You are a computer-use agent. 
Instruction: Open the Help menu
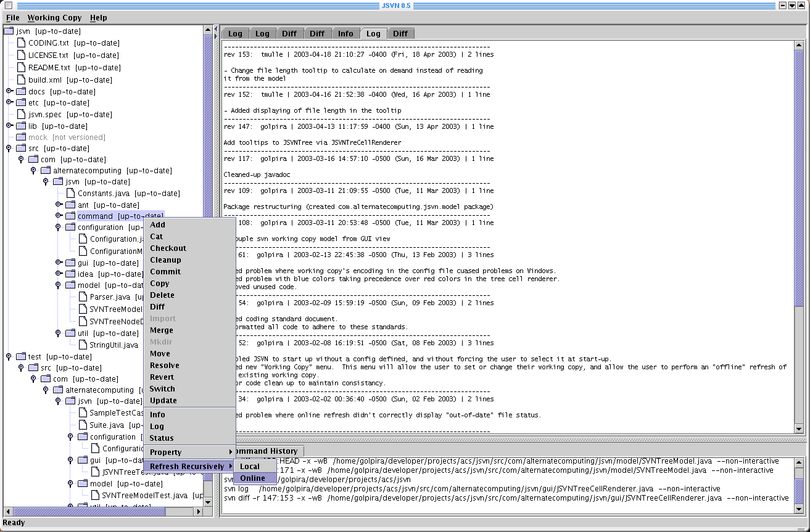(98, 18)
